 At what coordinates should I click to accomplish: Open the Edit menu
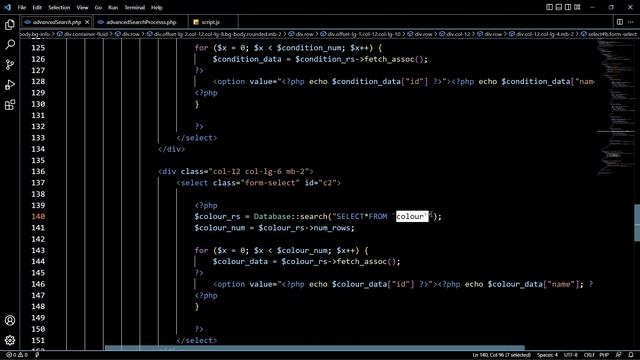coord(37,7)
